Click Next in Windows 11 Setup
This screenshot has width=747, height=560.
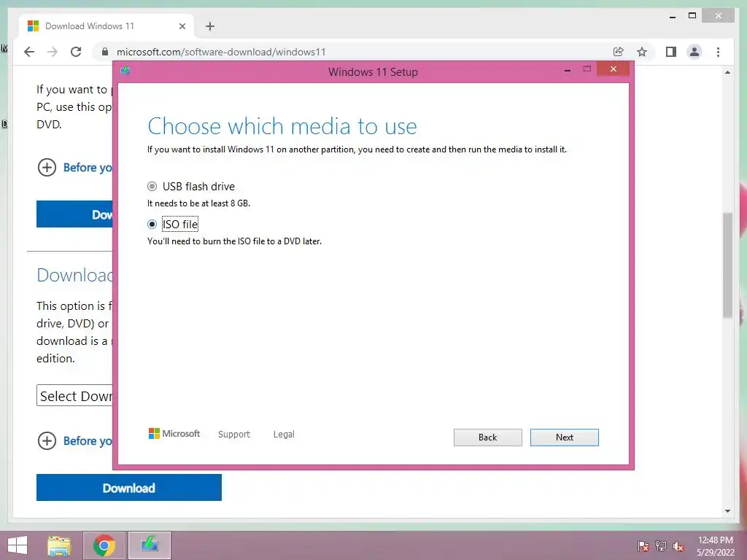pos(564,437)
